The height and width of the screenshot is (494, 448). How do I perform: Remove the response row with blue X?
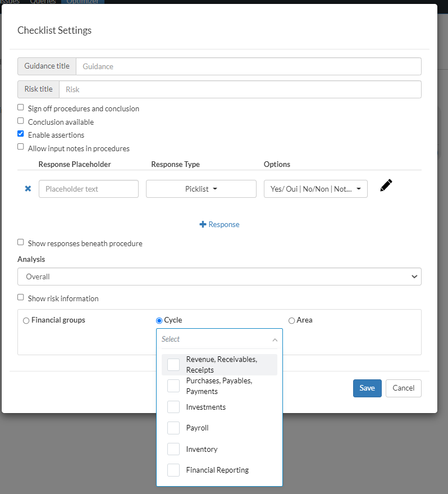coord(28,189)
